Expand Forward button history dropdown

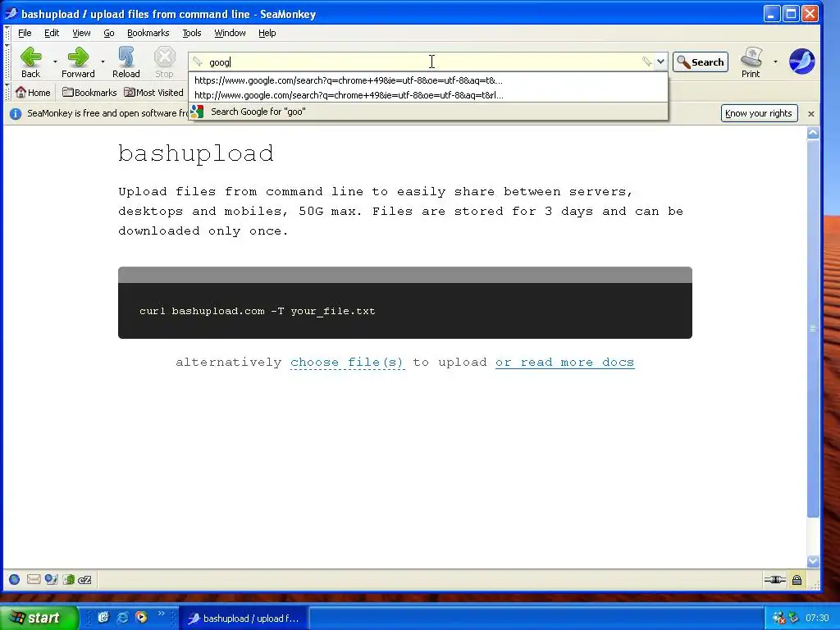point(103,62)
